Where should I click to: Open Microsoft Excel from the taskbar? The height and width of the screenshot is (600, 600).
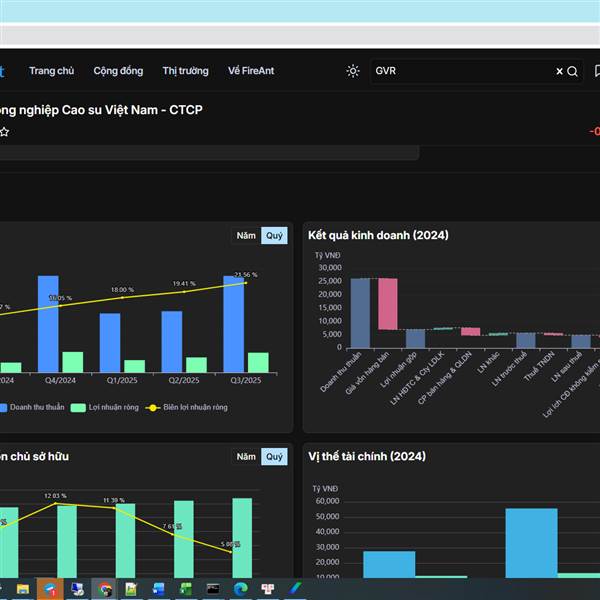click(186, 589)
